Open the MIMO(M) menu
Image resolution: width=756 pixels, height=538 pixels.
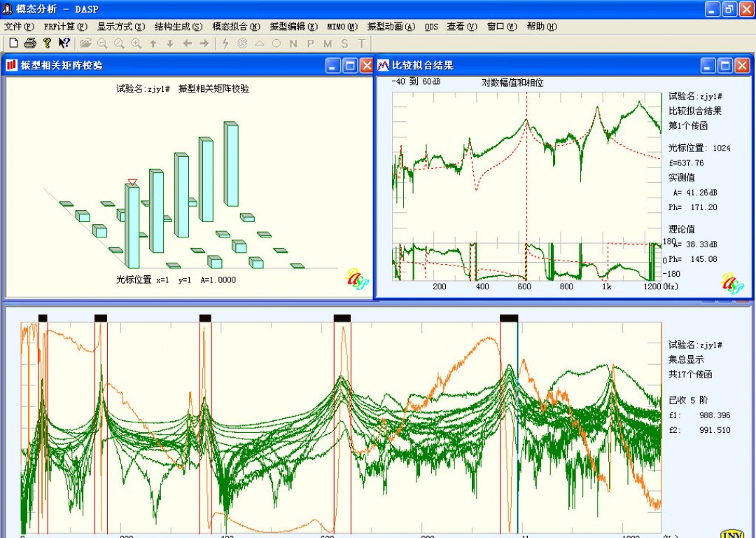click(x=342, y=27)
